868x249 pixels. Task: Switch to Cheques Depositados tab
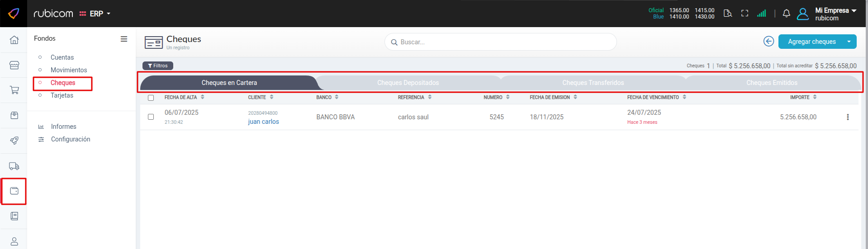408,83
